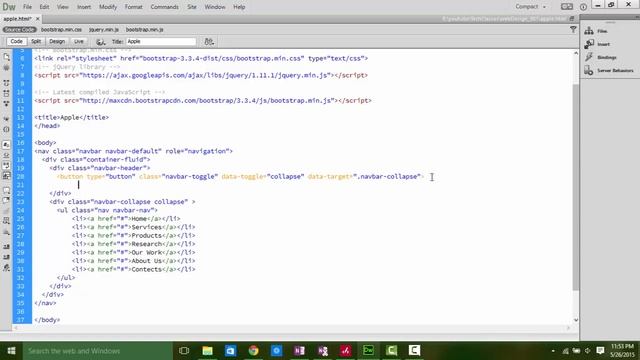Open related file jquery.min.js

click(x=104, y=30)
